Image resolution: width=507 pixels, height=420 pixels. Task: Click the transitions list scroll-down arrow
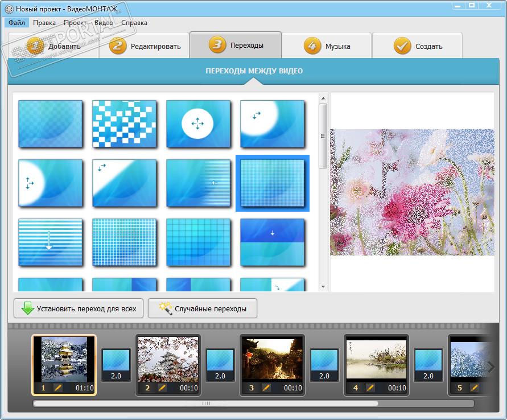323,287
